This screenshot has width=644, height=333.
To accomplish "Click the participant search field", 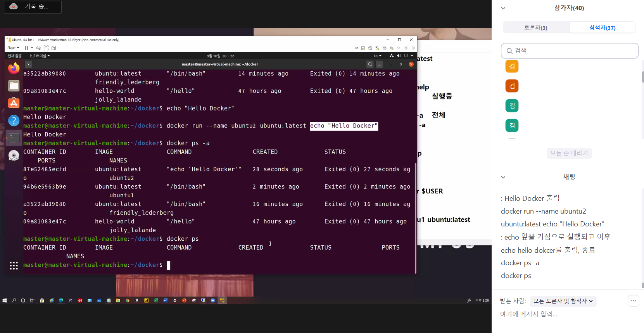I will tap(570, 51).
